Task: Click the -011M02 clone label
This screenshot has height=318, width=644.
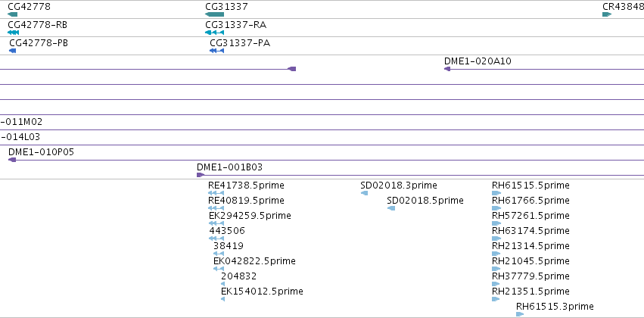Action: (x=21, y=122)
